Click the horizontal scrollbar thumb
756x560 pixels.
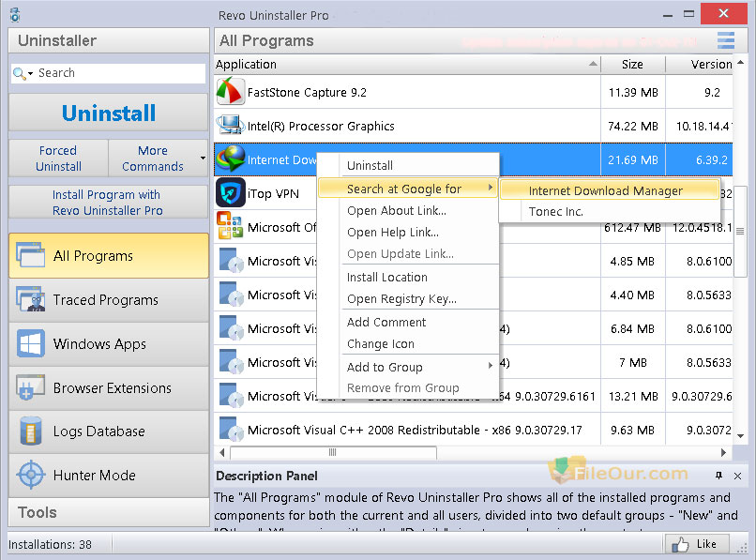click(x=333, y=452)
